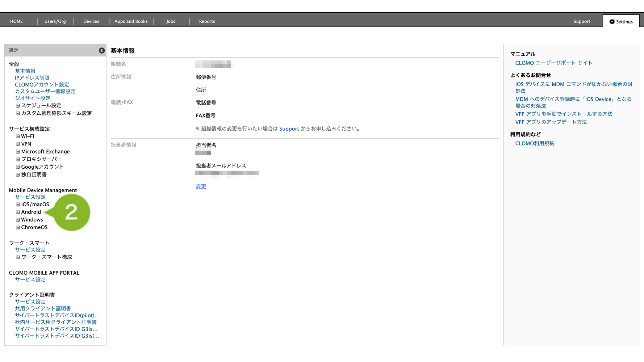Expand the VPN plus icon
The width and height of the screenshot is (644, 362).
point(18,144)
